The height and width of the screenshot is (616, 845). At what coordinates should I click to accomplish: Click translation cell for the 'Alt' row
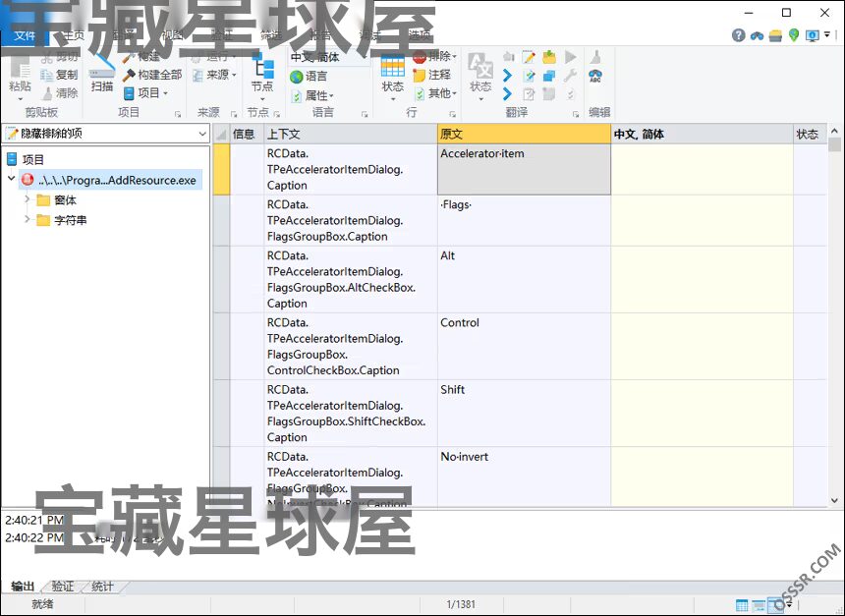click(x=703, y=279)
